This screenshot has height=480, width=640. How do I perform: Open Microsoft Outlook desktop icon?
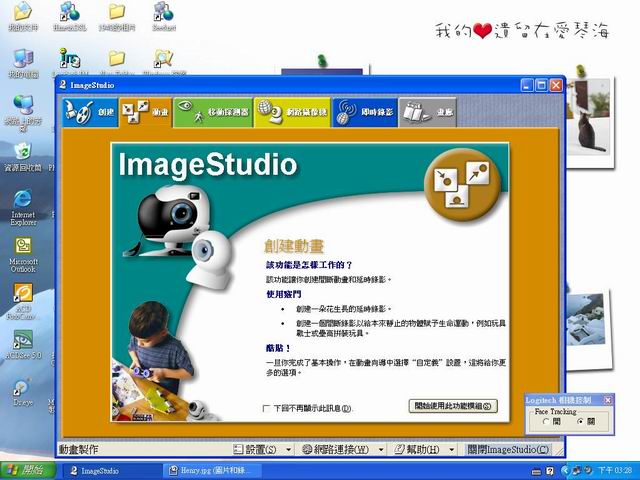(x=23, y=255)
